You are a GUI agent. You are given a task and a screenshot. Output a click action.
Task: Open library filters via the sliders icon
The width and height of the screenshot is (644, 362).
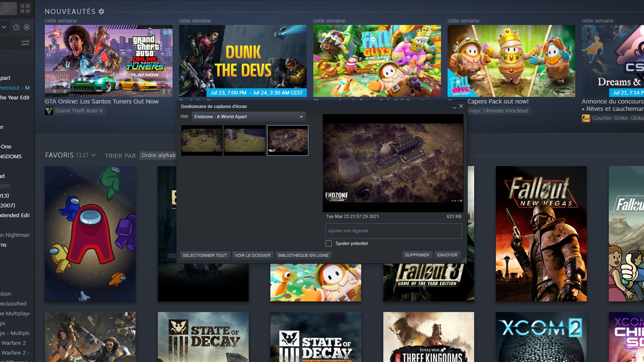tap(24, 43)
